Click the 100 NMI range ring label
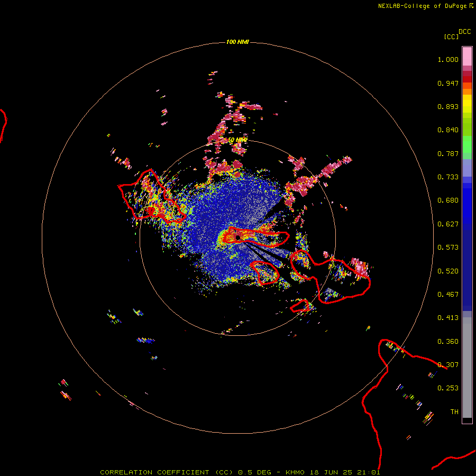476x476 pixels. point(237,42)
